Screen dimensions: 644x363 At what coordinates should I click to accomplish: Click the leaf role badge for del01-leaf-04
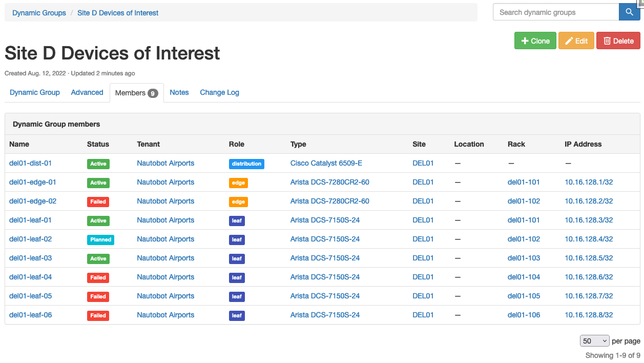click(237, 278)
